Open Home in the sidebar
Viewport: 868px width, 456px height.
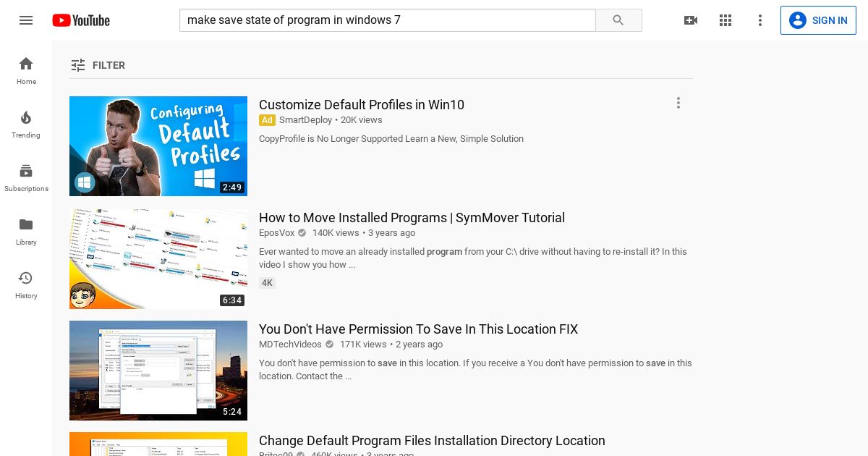tap(26, 71)
